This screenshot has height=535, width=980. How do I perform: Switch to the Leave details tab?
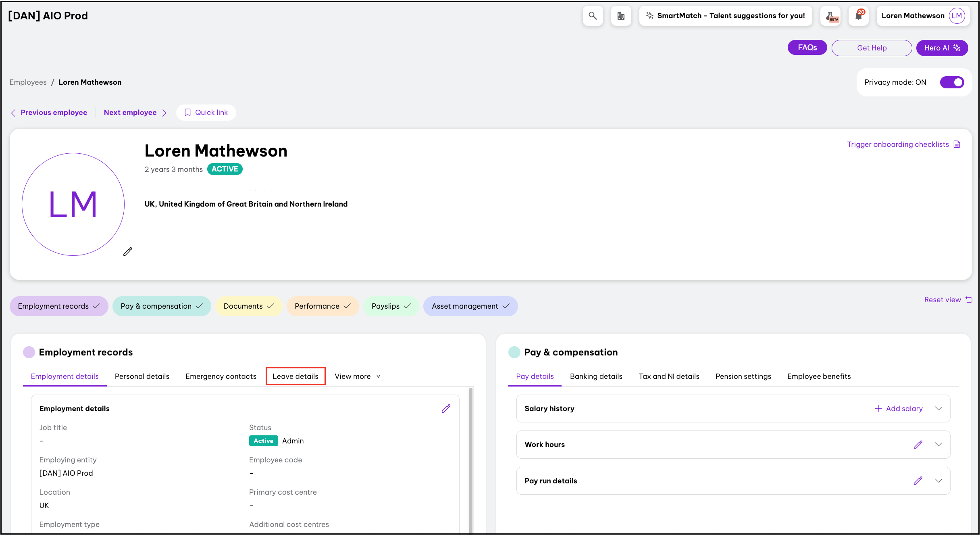click(295, 376)
